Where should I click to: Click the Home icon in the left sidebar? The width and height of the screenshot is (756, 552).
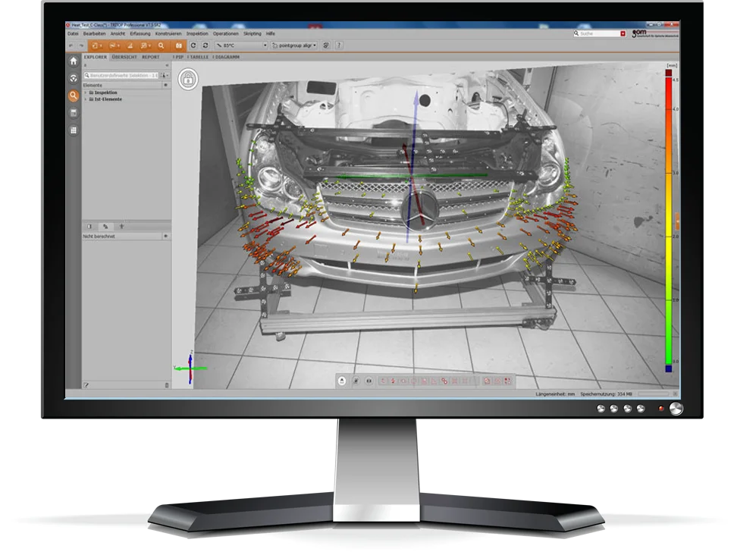tap(74, 61)
